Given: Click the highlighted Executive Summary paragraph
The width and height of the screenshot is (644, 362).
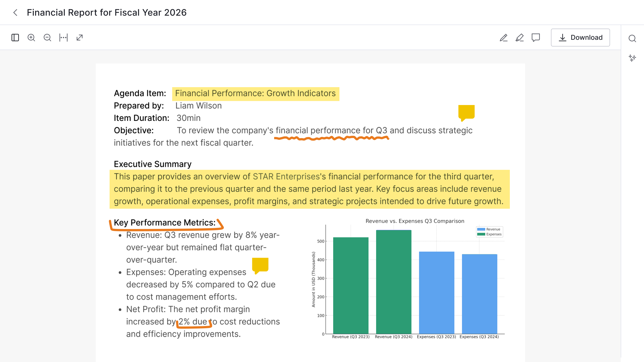Looking at the screenshot, I should [x=309, y=189].
